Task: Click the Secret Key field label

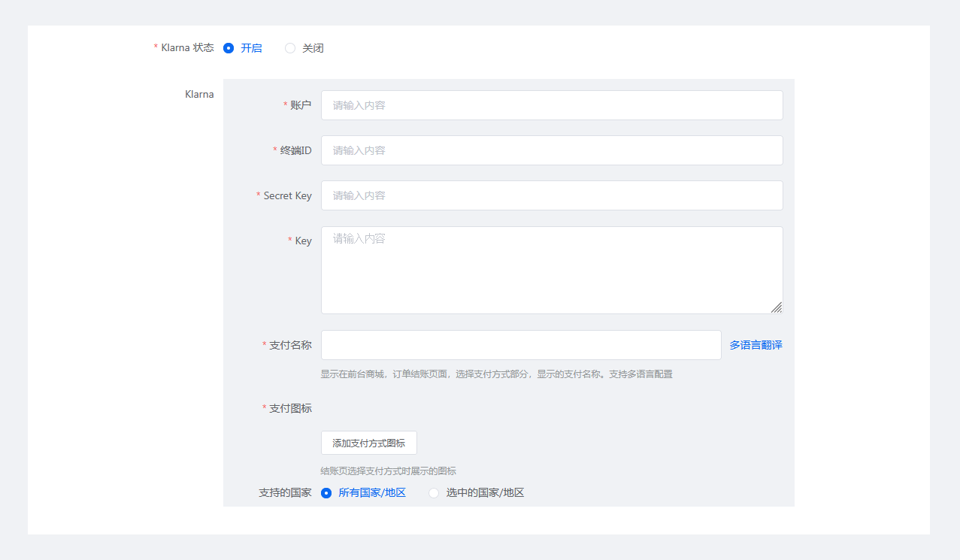Action: pyautogui.click(x=287, y=195)
